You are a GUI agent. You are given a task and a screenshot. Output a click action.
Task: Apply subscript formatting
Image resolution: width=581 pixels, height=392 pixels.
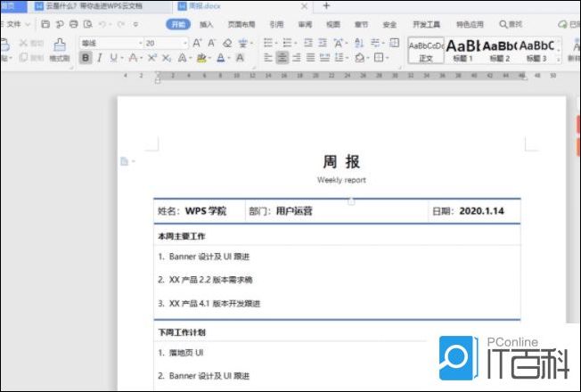166,58
